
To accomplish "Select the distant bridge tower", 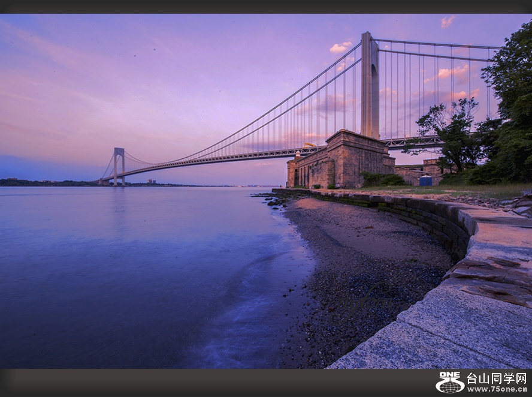I will (x=119, y=165).
